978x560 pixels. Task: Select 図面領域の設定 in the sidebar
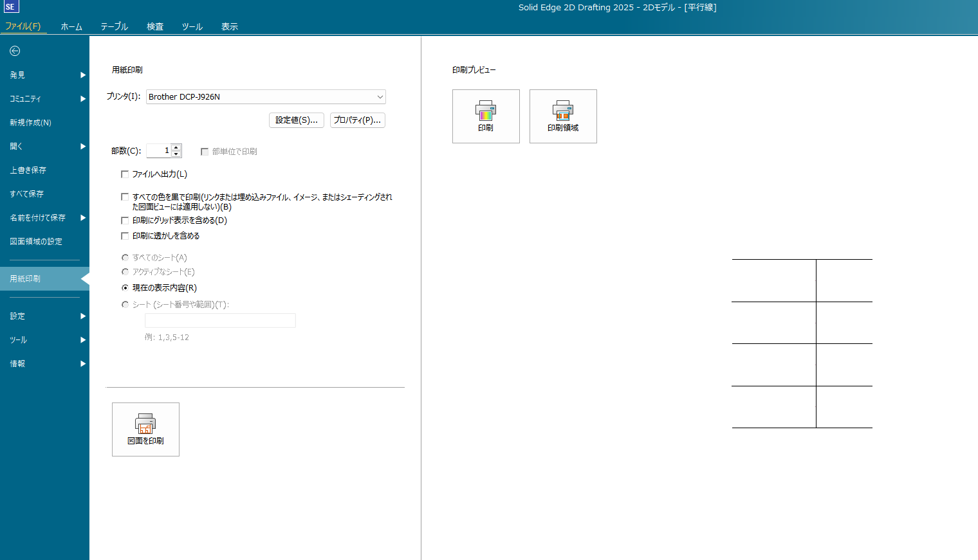tap(44, 242)
